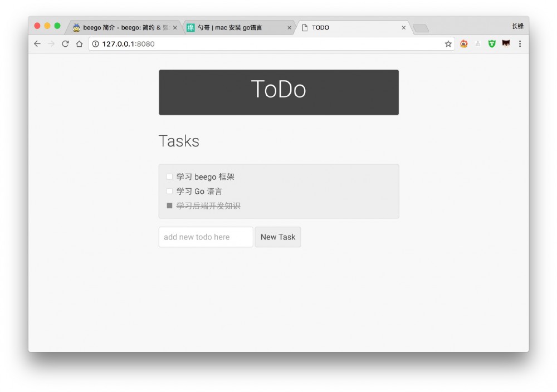This screenshot has width=557, height=392.
Task: Open the brown fox extension icon
Action: click(x=506, y=43)
